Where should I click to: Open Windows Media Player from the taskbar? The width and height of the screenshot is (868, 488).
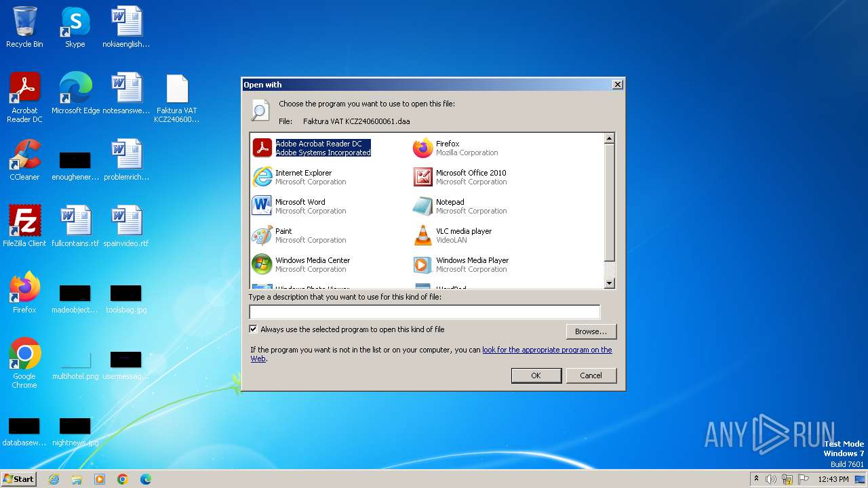click(x=100, y=479)
